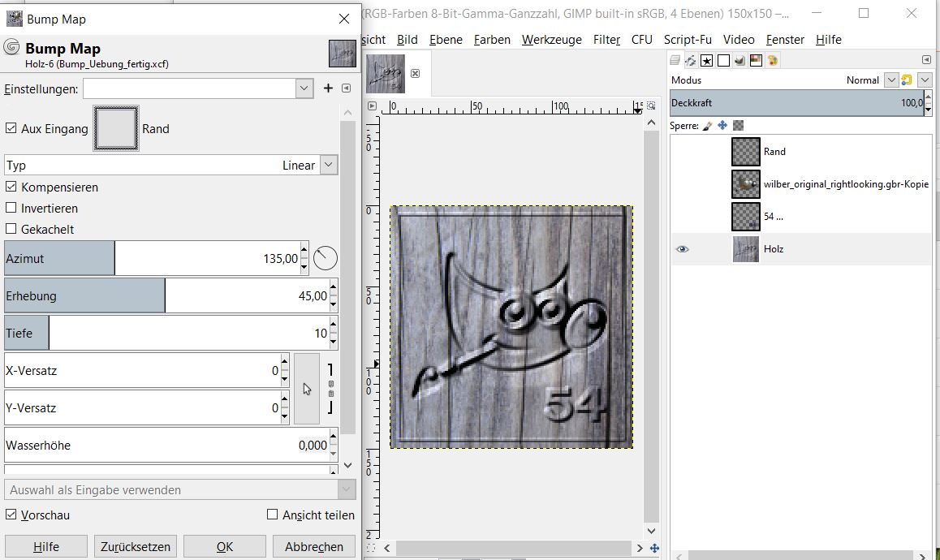Save settings as preset with plus icon
This screenshot has height=560, width=940.
328,88
